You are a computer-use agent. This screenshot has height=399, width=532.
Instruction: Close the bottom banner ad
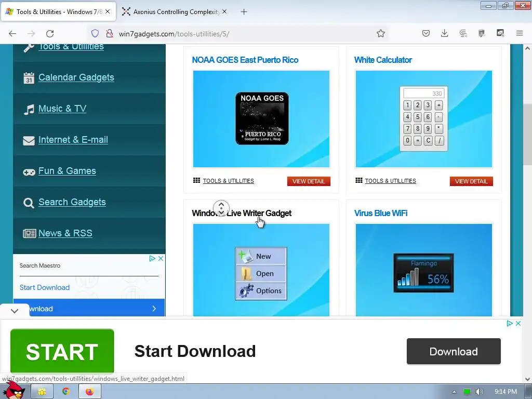click(x=518, y=323)
